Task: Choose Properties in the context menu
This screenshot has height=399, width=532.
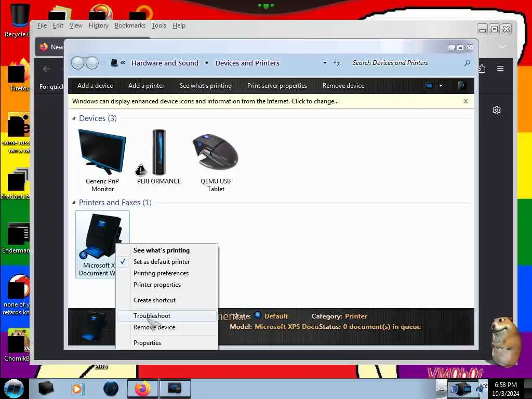Action: pyautogui.click(x=167, y=343)
